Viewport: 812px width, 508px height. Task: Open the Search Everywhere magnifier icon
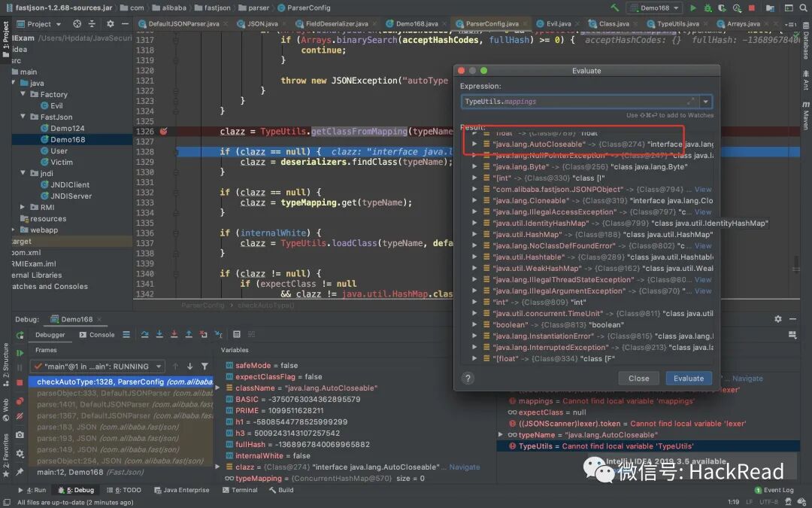[803, 8]
